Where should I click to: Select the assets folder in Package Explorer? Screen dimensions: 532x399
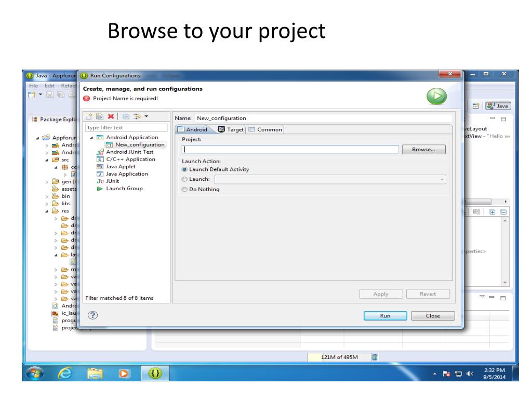pyautogui.click(x=64, y=189)
